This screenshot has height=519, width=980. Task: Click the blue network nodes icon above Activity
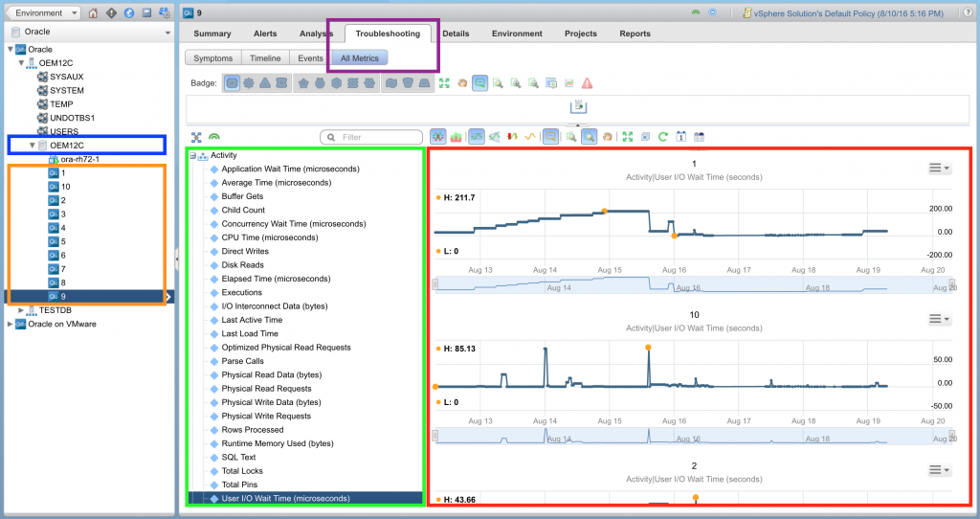click(196, 137)
